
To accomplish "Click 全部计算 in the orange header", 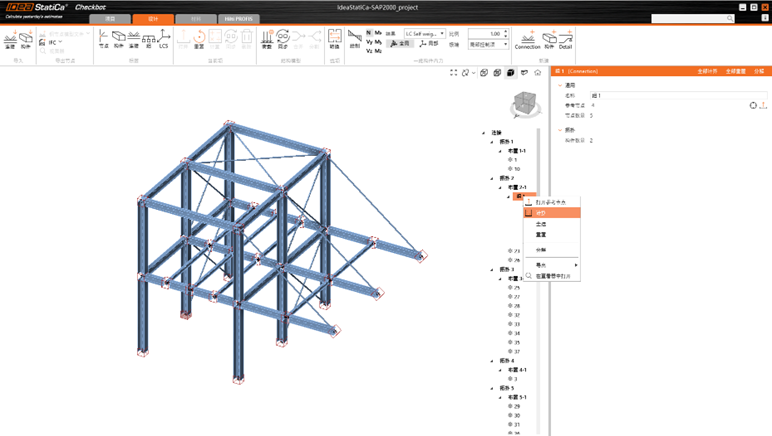I will pos(707,71).
